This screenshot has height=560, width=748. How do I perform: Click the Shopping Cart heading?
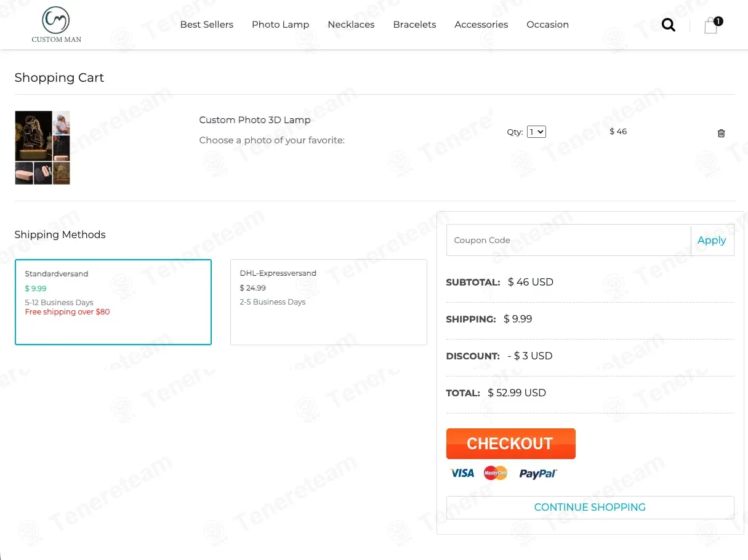point(59,78)
